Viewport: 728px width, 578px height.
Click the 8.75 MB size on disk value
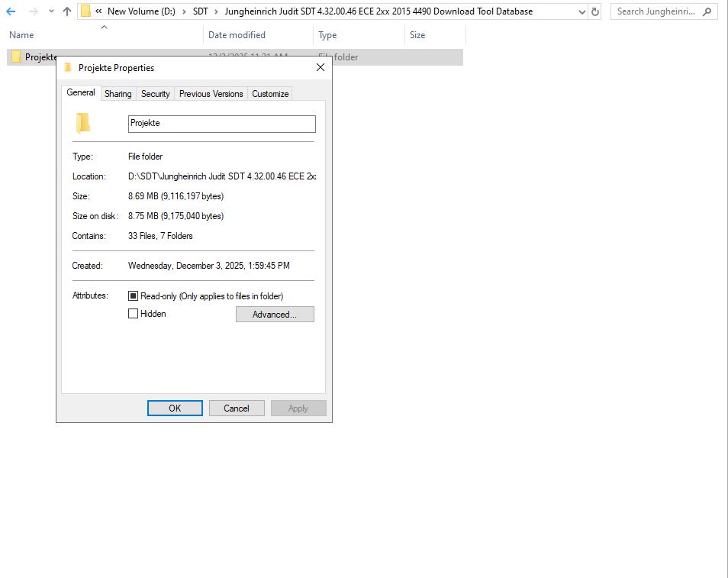coord(176,216)
